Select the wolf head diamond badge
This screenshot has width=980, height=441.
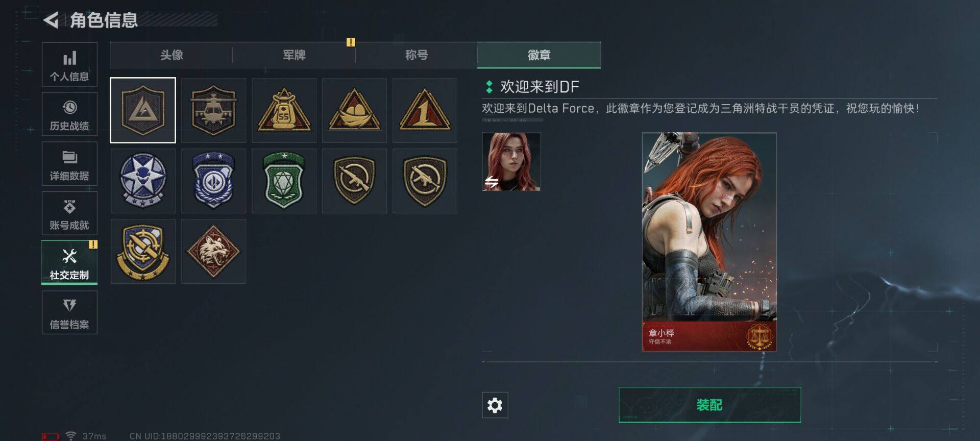[x=213, y=251]
